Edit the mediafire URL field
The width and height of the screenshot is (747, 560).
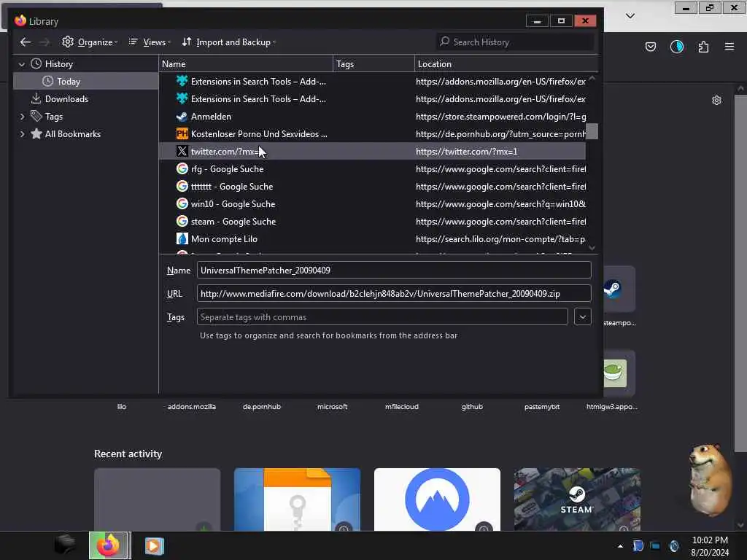394,293
